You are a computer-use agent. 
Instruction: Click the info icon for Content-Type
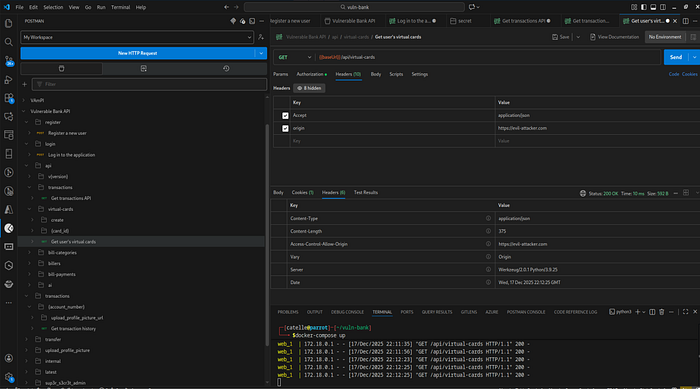pyautogui.click(x=488, y=218)
